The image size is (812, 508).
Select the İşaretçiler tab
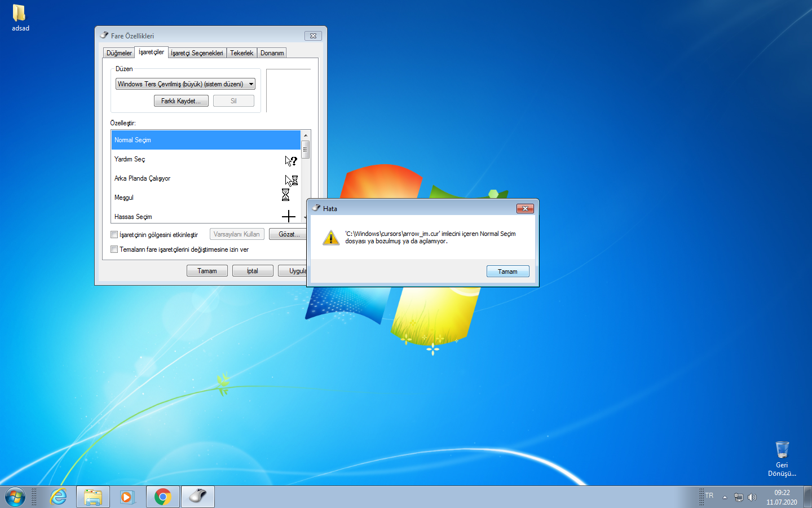coord(151,52)
